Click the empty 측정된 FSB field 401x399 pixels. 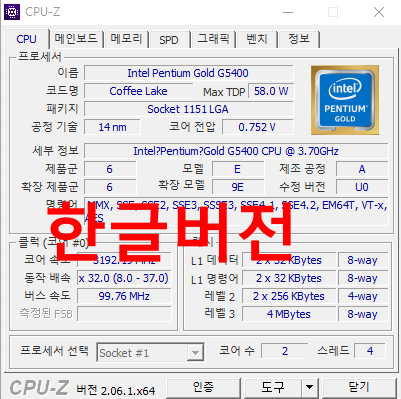124,314
